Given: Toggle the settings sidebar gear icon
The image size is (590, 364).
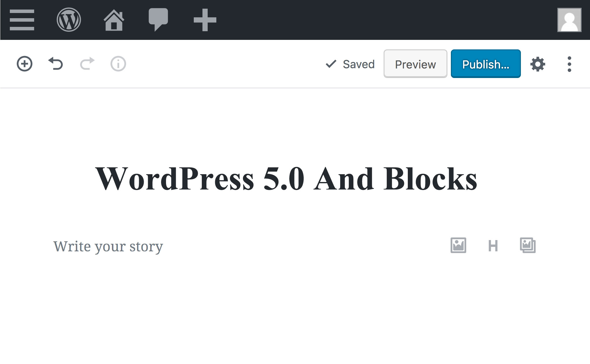Looking at the screenshot, I should (x=538, y=64).
